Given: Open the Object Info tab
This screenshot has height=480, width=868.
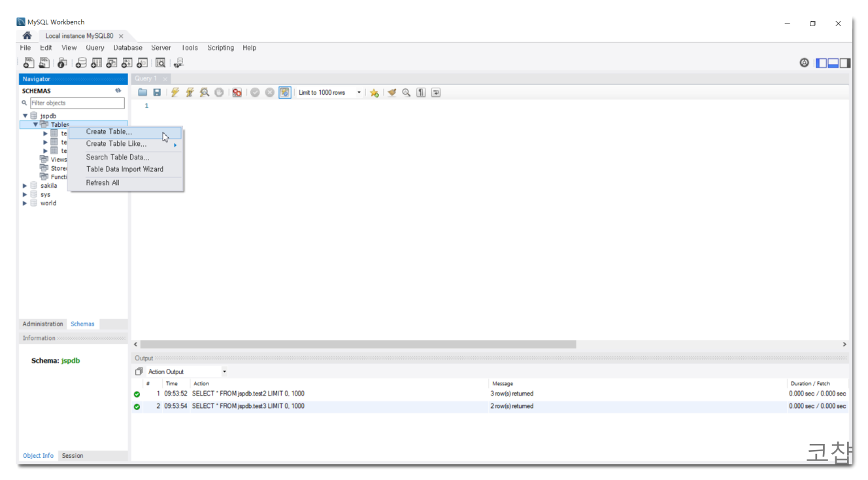Looking at the screenshot, I should (x=39, y=456).
